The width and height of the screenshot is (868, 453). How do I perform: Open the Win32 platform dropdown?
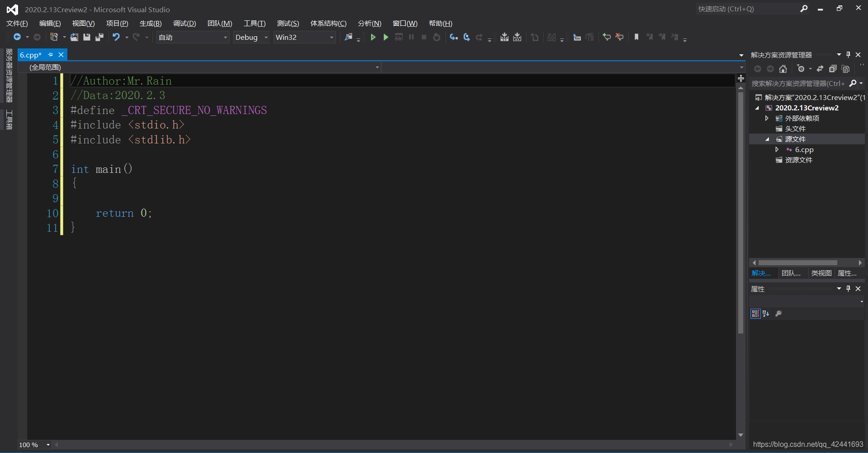(304, 37)
